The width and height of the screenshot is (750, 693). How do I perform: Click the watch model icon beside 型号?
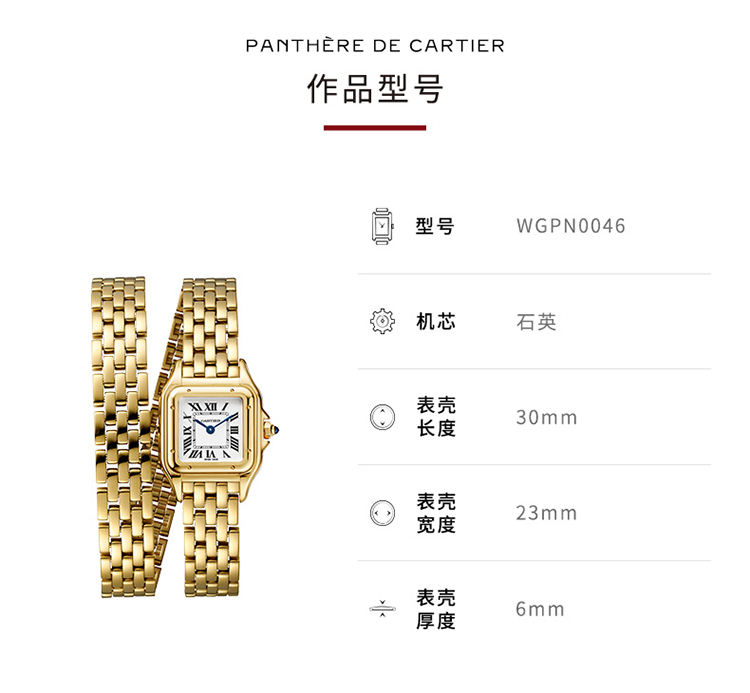coord(382,226)
